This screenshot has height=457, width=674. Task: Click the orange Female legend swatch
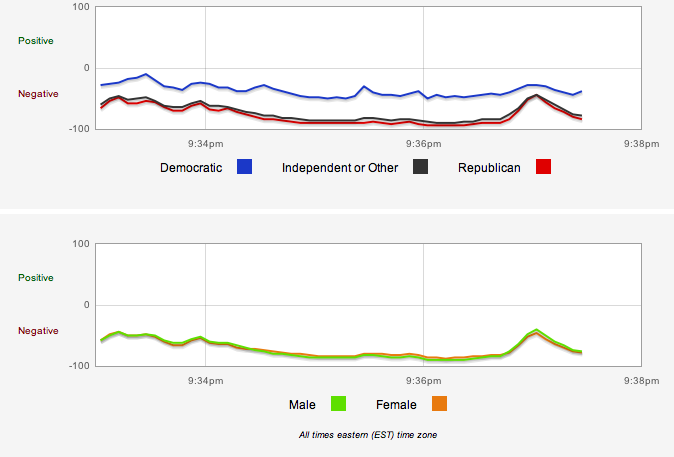[439, 404]
